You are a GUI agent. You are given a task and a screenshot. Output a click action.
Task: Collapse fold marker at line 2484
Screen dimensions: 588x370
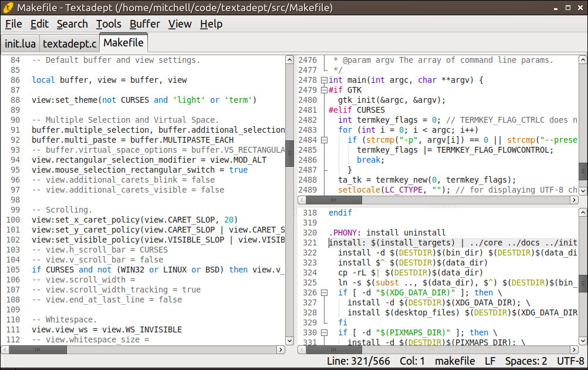pos(324,140)
